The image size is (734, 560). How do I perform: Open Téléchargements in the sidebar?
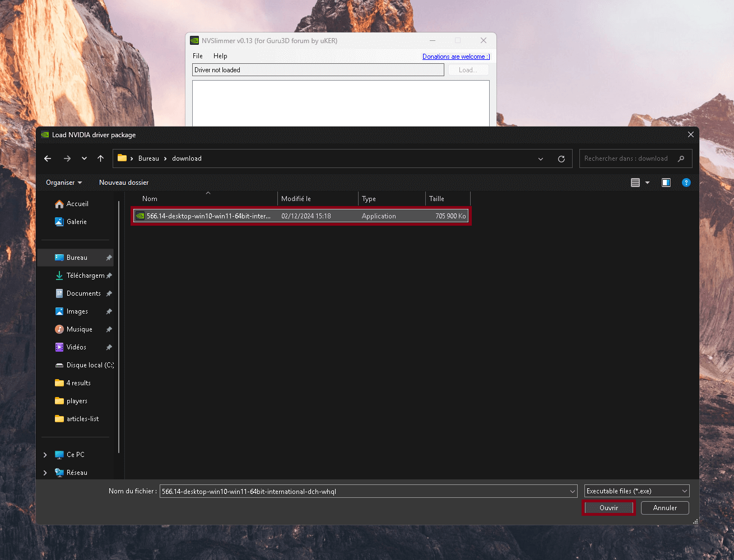point(85,276)
